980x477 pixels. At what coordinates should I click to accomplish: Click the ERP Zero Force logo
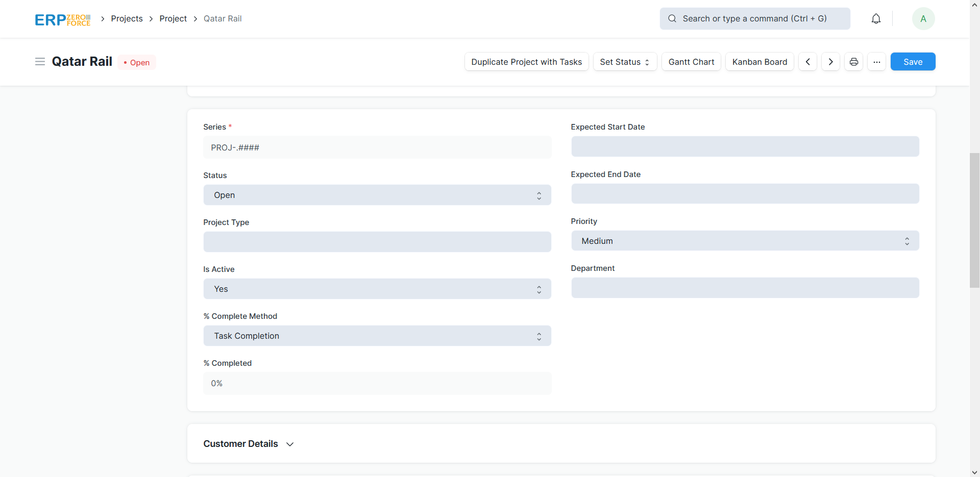(x=62, y=19)
